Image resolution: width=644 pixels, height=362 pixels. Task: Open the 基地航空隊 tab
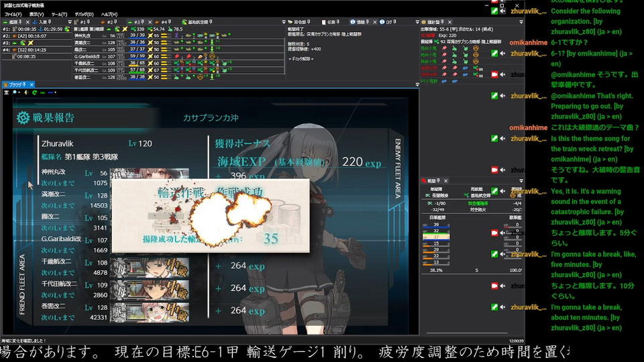(x=197, y=22)
